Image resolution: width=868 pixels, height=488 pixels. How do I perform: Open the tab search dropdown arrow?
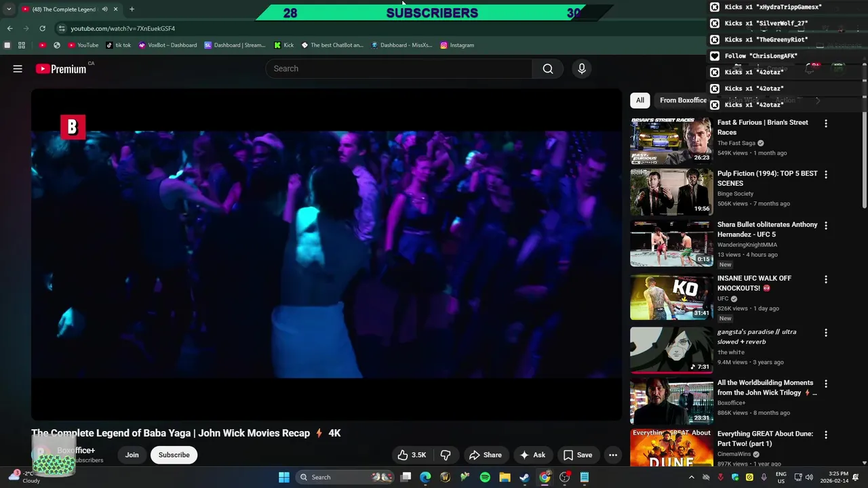9,9
